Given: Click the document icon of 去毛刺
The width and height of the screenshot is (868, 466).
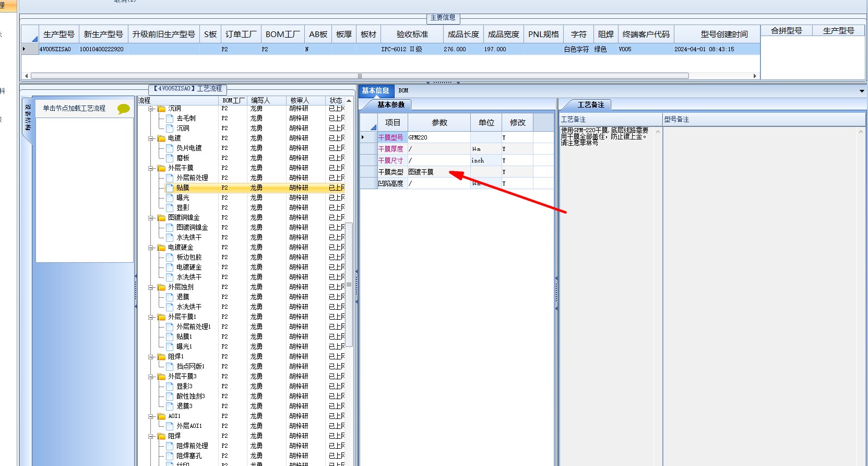Looking at the screenshot, I should pos(170,119).
